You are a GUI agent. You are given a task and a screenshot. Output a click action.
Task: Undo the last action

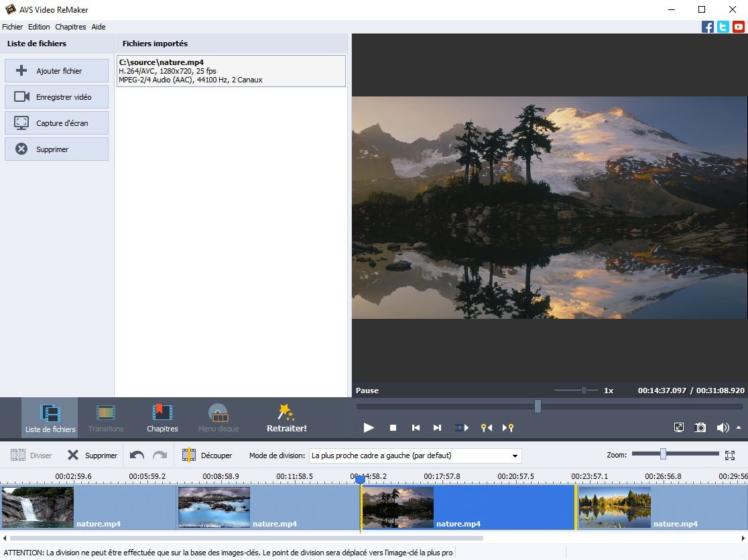pyautogui.click(x=137, y=455)
